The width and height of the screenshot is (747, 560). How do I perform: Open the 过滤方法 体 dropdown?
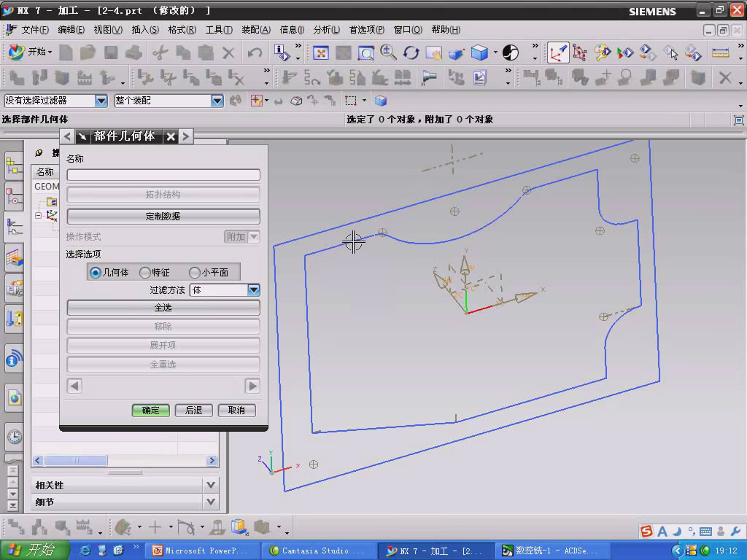pyautogui.click(x=253, y=289)
